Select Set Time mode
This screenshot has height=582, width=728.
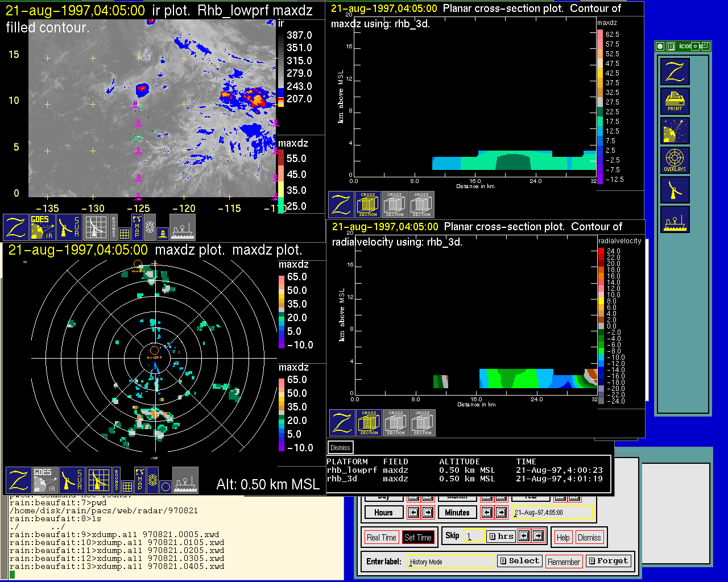coord(418,537)
